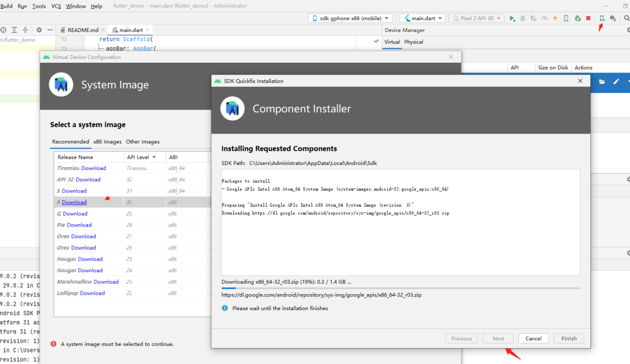
Task: Close the README.md editor tab
Action: pyautogui.click(x=103, y=30)
